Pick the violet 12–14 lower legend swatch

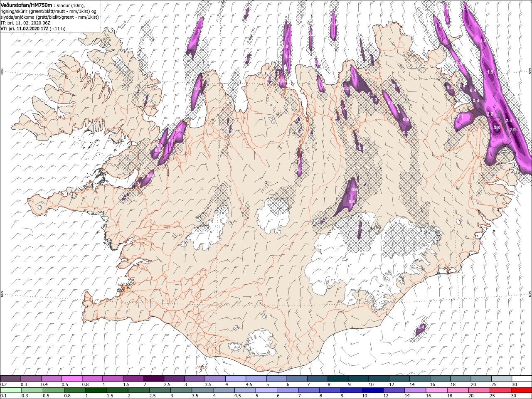pyautogui.click(x=394, y=390)
